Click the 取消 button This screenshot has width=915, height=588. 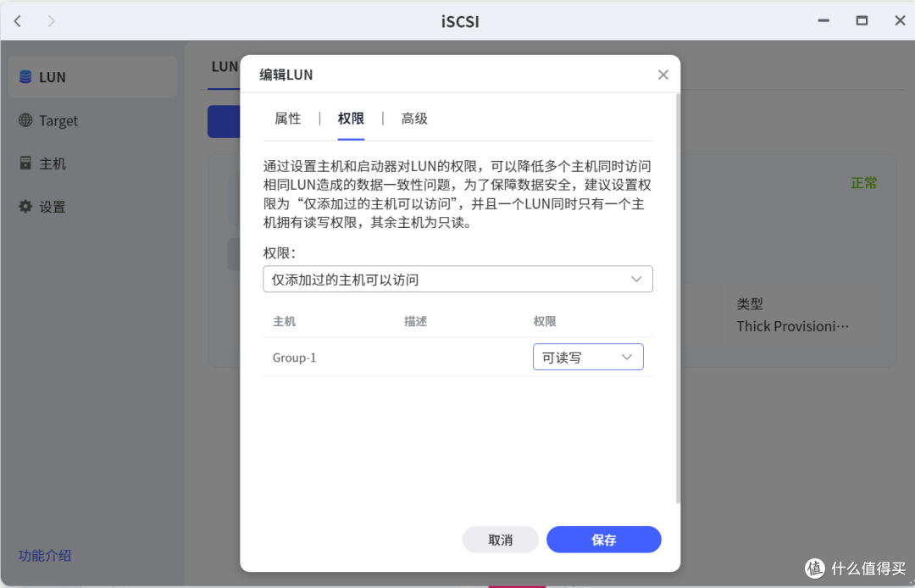click(x=500, y=540)
